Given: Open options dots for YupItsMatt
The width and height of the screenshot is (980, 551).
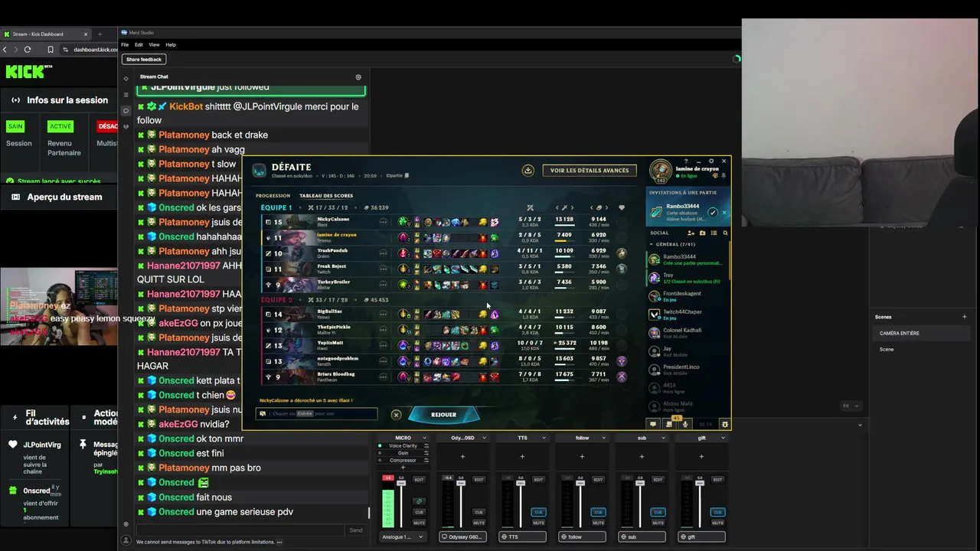Looking at the screenshot, I should (383, 345).
